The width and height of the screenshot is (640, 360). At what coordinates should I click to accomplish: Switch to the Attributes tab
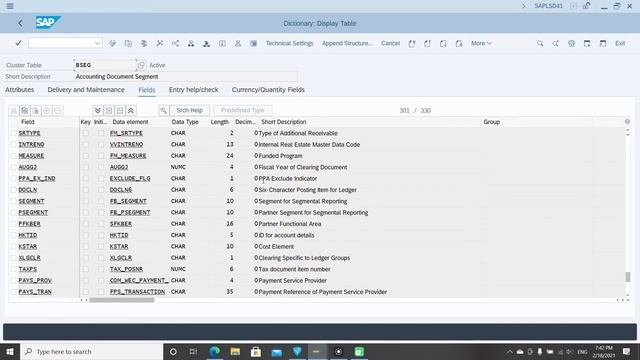click(x=20, y=90)
